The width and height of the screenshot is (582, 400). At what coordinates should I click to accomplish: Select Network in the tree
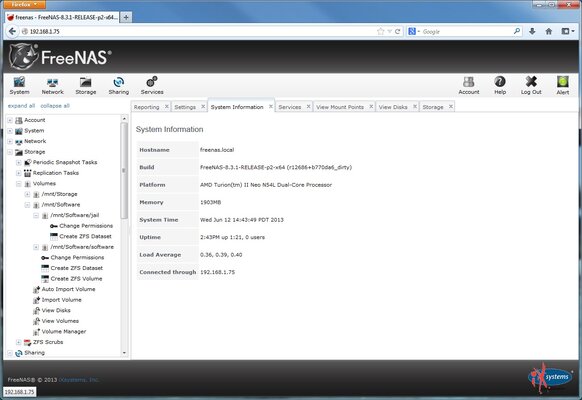point(35,141)
